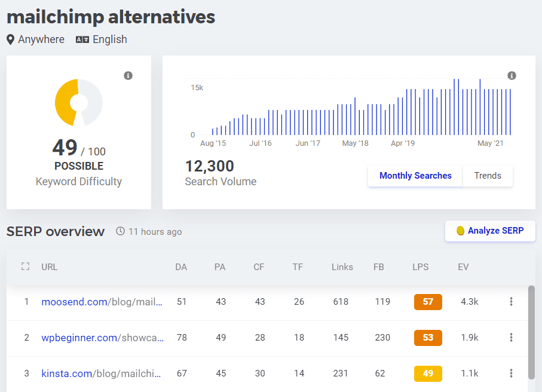Viewport: 542px width, 392px height.
Task: Open the three-dot menu for kinsta.com row
Action: pyautogui.click(x=512, y=373)
